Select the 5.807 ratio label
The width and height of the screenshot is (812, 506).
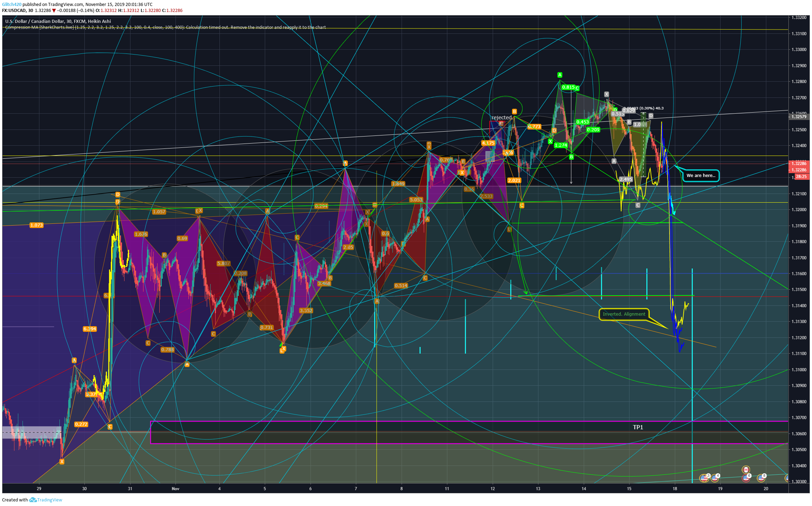pyautogui.click(x=224, y=264)
